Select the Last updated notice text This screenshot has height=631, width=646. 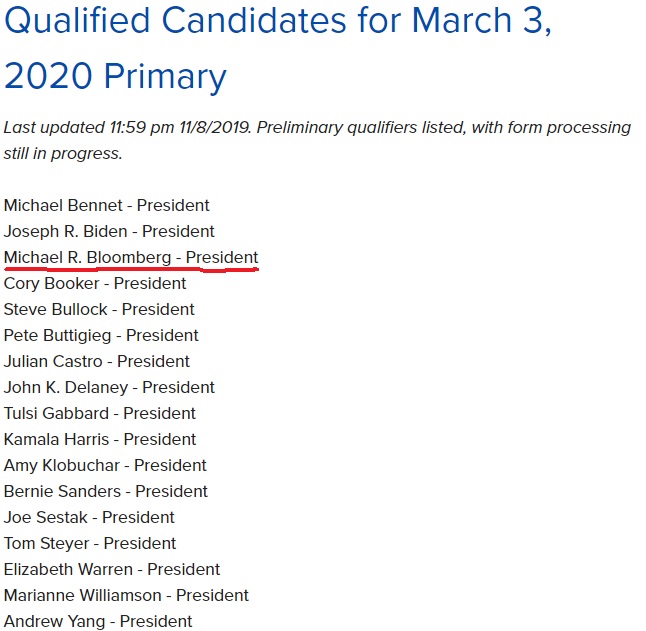point(317,140)
